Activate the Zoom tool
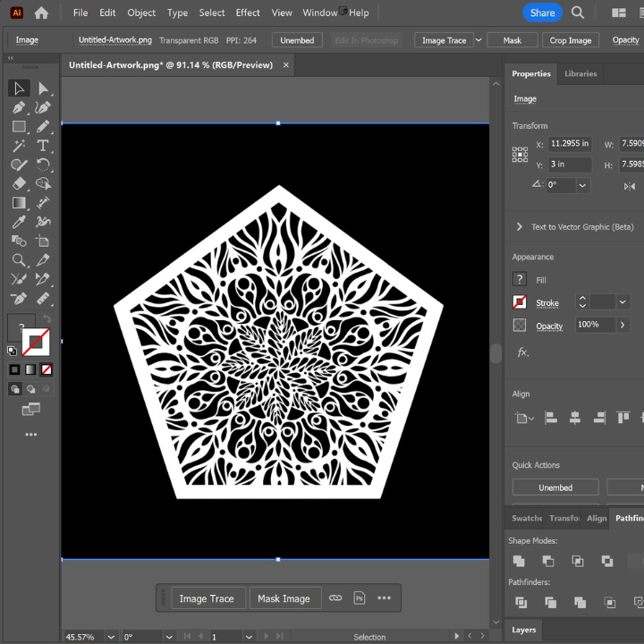 click(x=19, y=260)
